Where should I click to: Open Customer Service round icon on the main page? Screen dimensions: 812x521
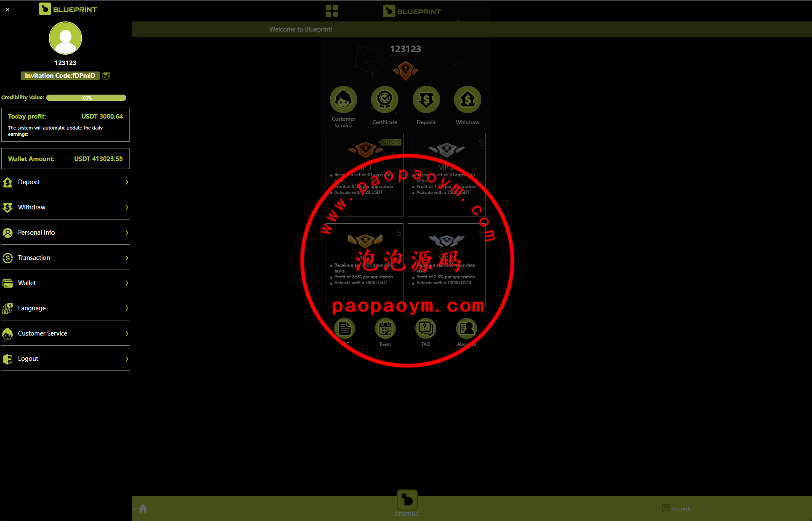(x=343, y=100)
